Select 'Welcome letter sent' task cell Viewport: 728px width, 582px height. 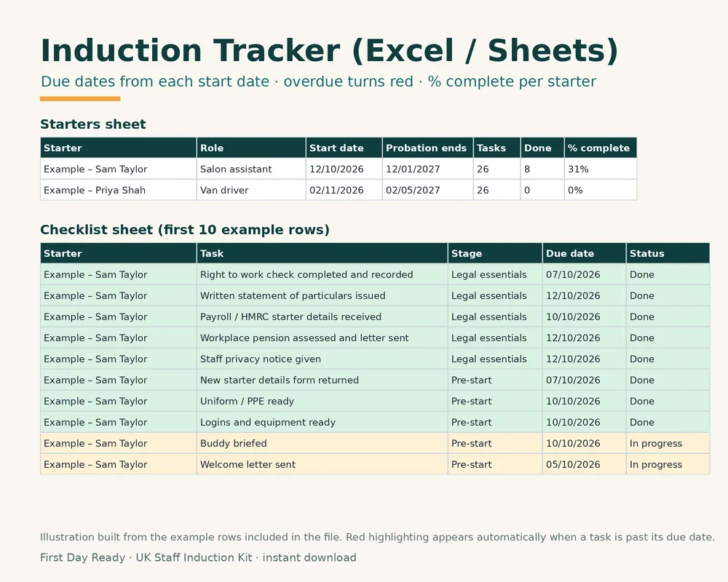point(323,465)
